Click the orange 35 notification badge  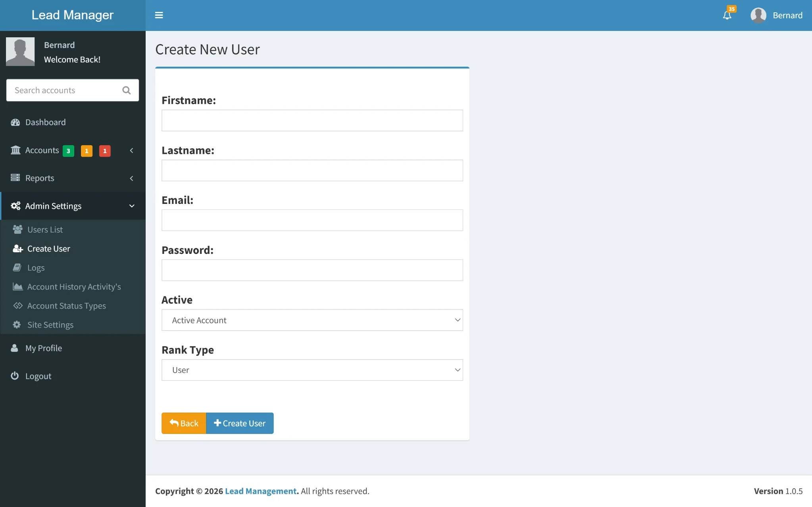(731, 9)
